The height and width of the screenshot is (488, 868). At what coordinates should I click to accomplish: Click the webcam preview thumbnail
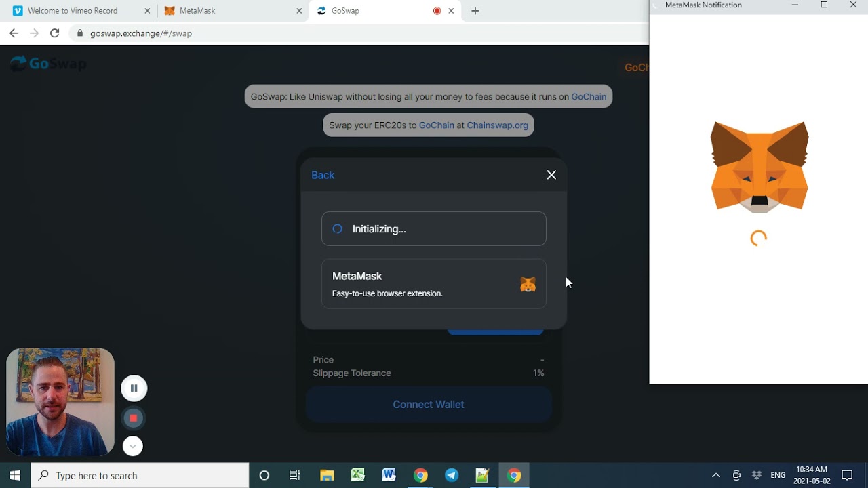coord(60,403)
